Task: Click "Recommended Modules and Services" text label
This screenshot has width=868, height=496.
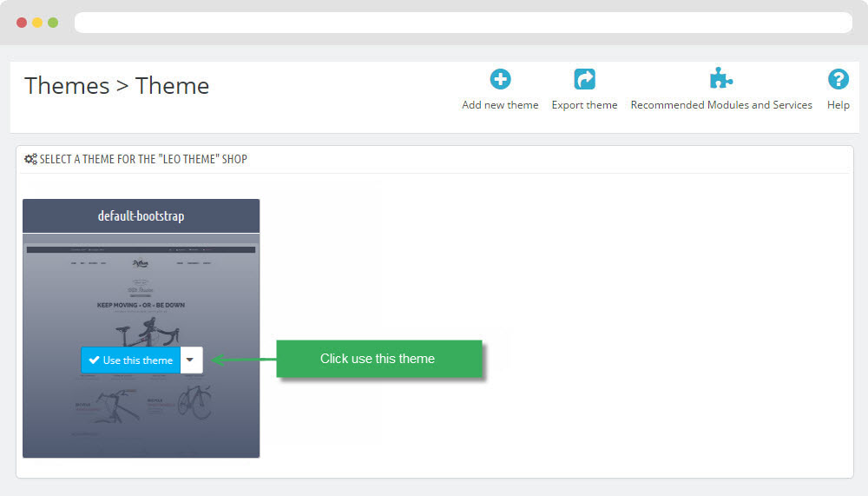Action: point(720,105)
